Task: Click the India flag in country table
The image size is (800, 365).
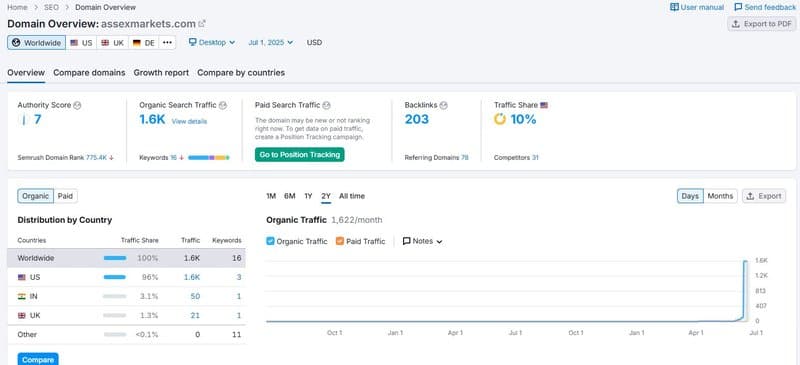Action: point(21,296)
